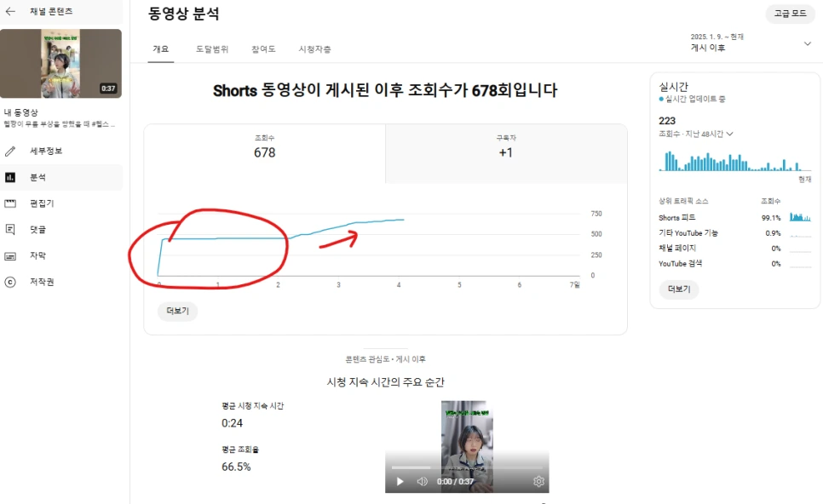The width and height of the screenshot is (823, 504).
Task: Click the 223 realtime views number
Action: point(667,121)
